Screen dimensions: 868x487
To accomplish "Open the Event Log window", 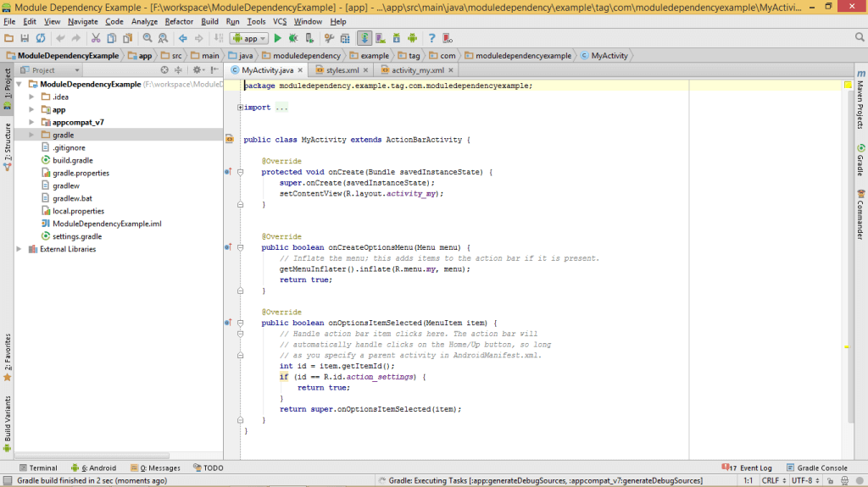I will pyautogui.click(x=747, y=468).
